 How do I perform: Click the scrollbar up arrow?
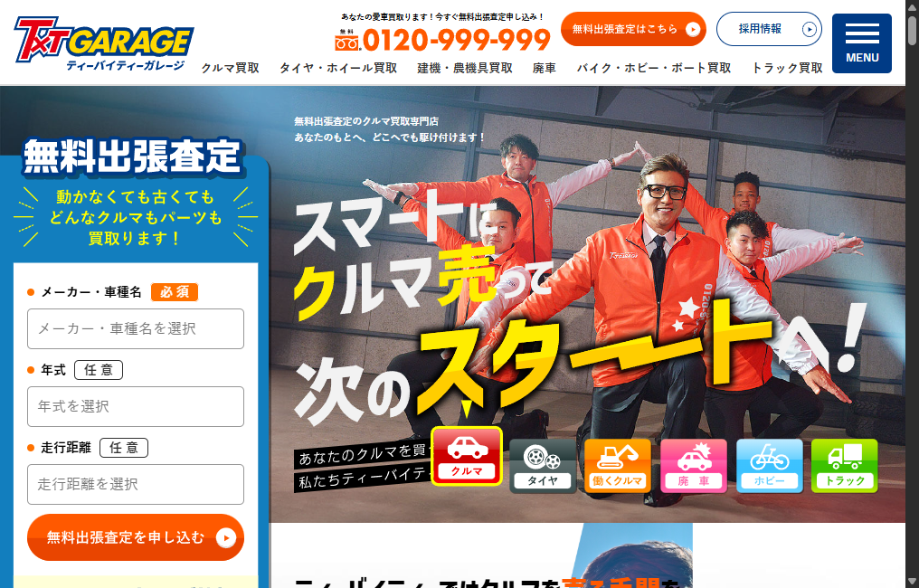tap(912, 5)
